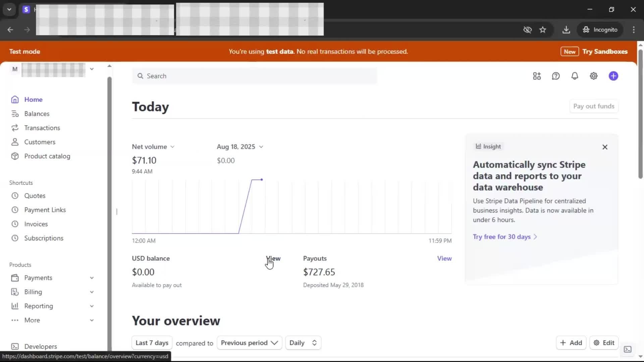Click the purple plus create button
This screenshot has width=644, height=362.
tap(613, 76)
